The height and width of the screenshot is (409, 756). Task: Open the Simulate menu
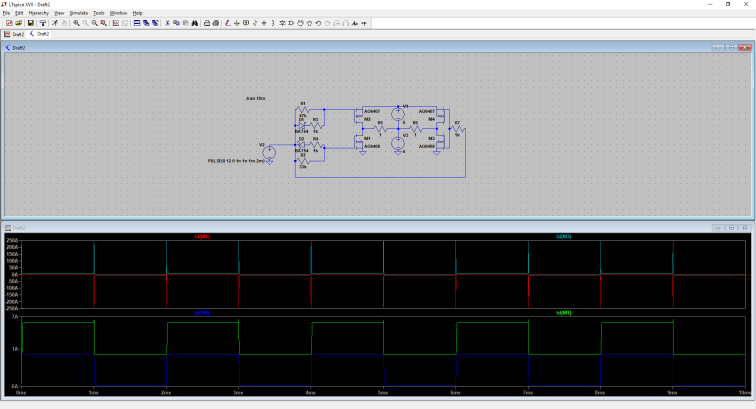[x=78, y=13]
